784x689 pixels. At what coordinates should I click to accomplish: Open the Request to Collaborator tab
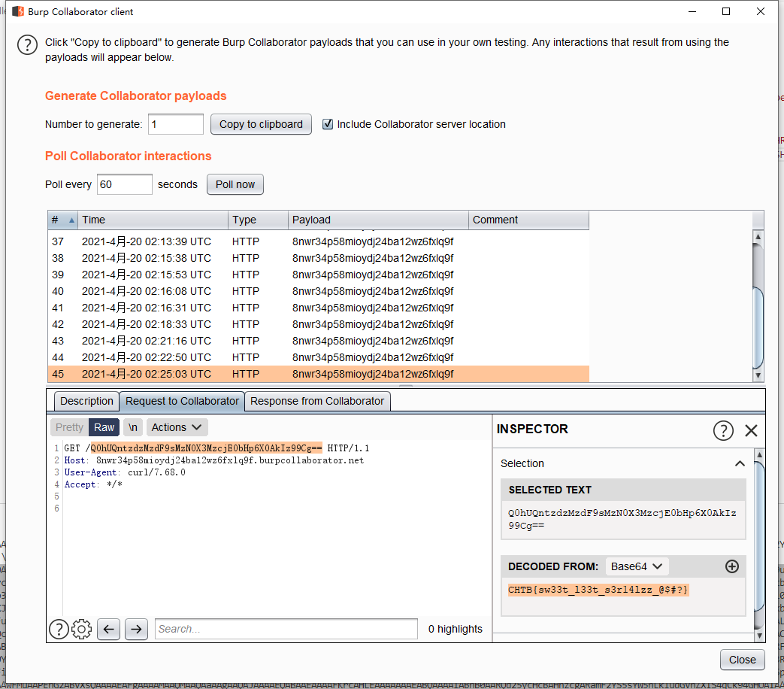pos(182,402)
